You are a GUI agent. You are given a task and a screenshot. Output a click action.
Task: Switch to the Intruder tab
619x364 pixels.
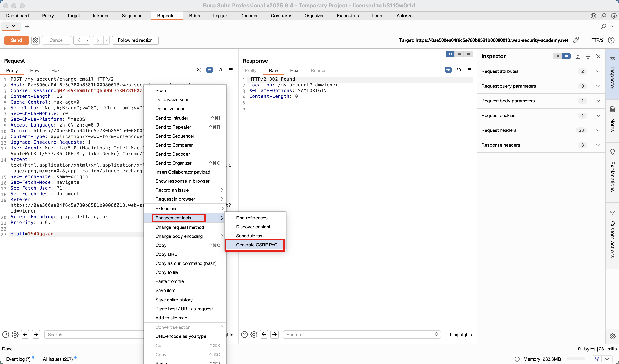pos(101,16)
